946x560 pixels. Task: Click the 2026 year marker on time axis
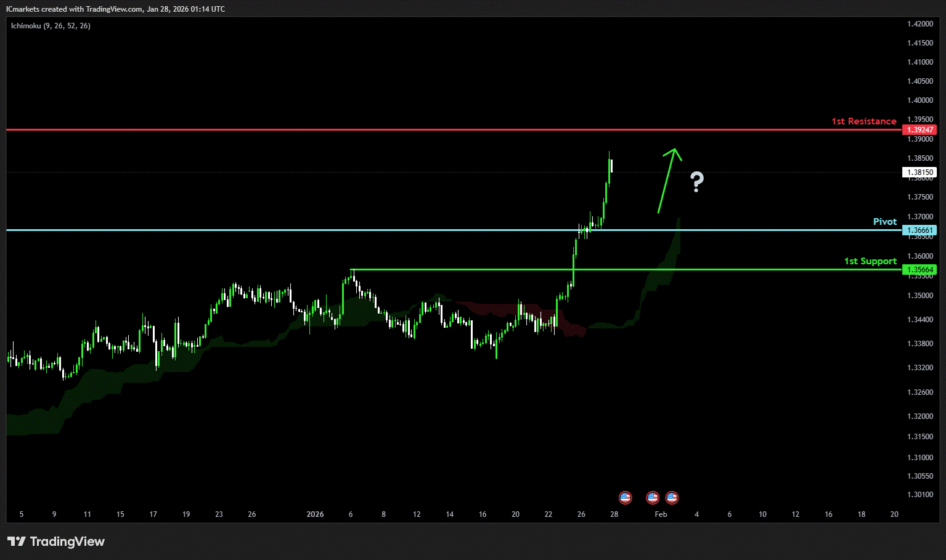point(315,514)
